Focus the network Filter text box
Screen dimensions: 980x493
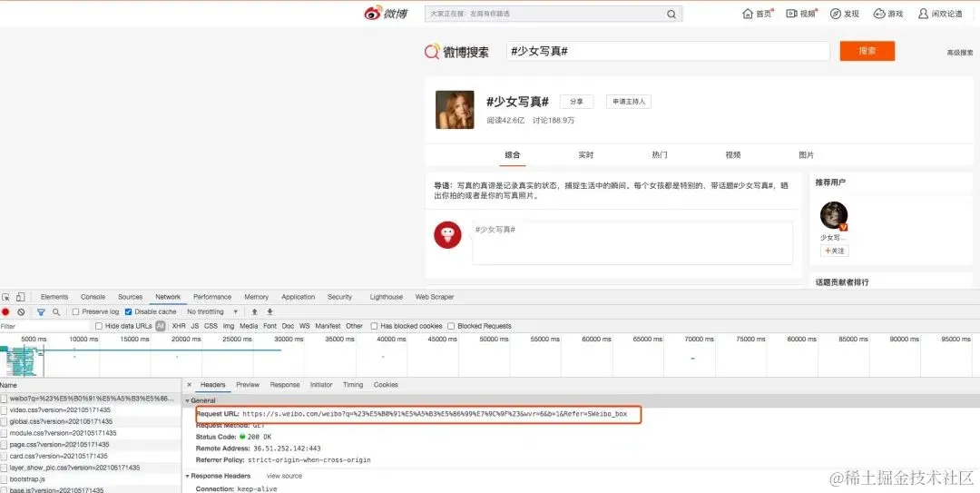(x=45, y=326)
